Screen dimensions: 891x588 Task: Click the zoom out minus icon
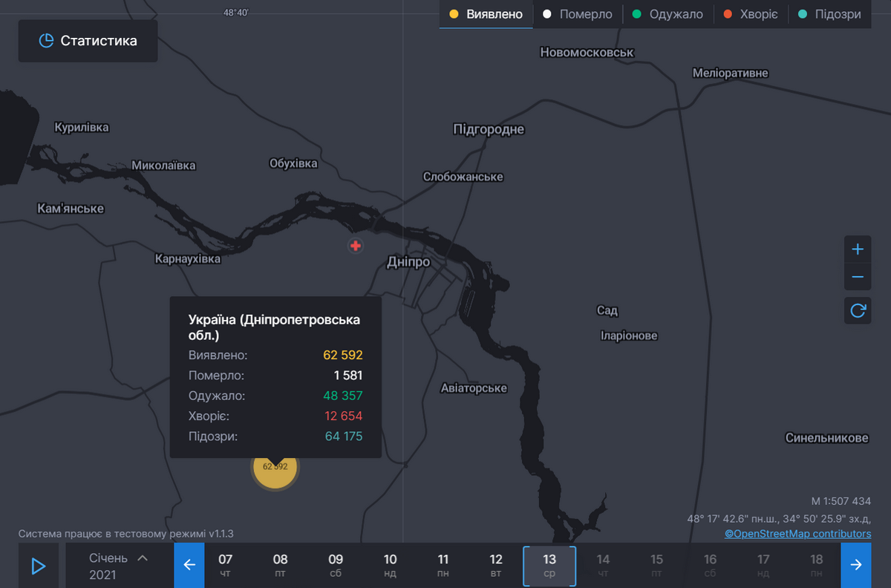tap(858, 277)
